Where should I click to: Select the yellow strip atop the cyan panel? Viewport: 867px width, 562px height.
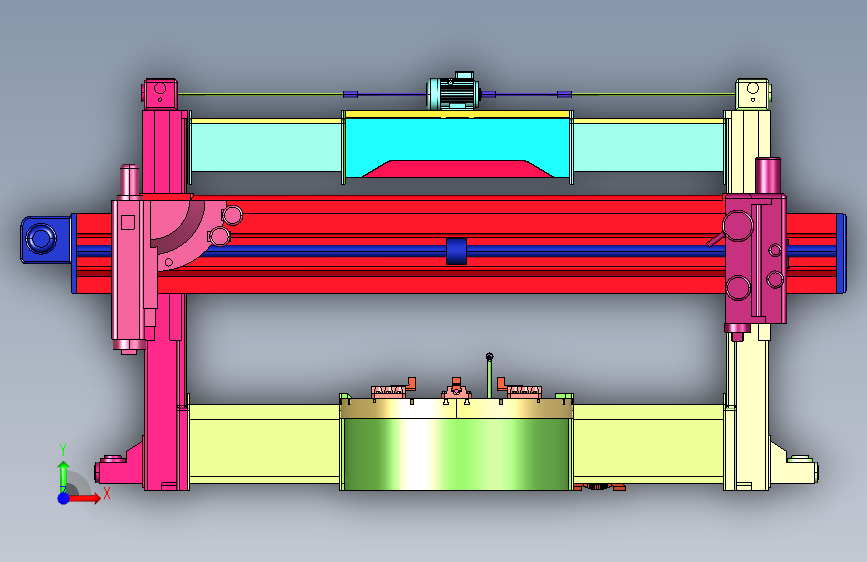pyautogui.click(x=457, y=115)
